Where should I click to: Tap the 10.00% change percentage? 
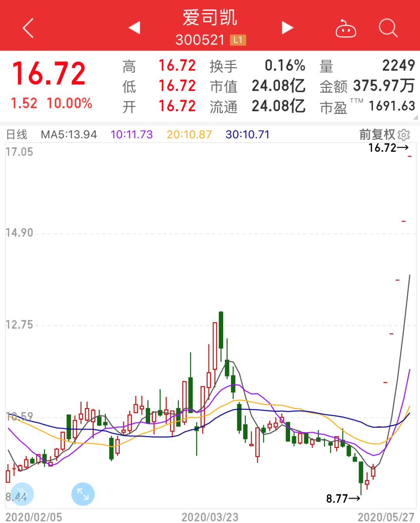click(70, 103)
